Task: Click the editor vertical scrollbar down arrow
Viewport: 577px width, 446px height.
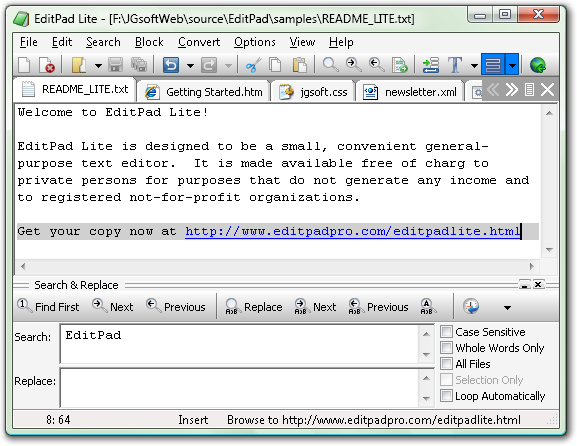Action: pos(549,249)
